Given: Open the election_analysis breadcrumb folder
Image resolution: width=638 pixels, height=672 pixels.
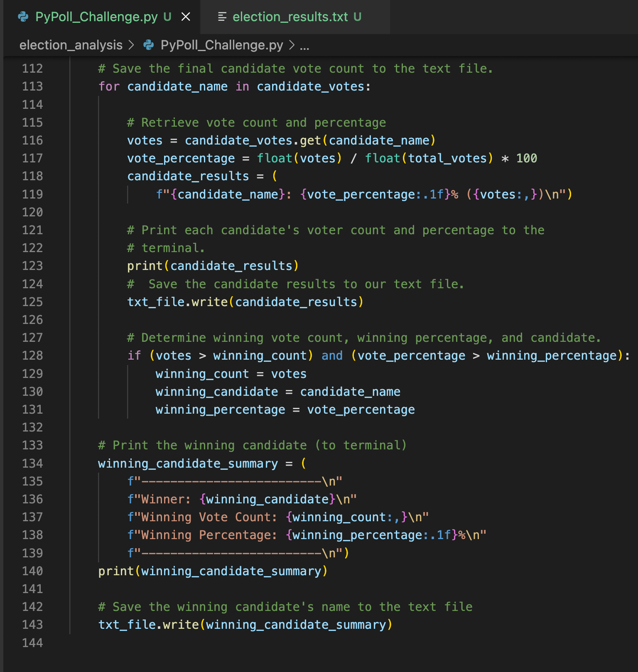Looking at the screenshot, I should coord(71,45).
